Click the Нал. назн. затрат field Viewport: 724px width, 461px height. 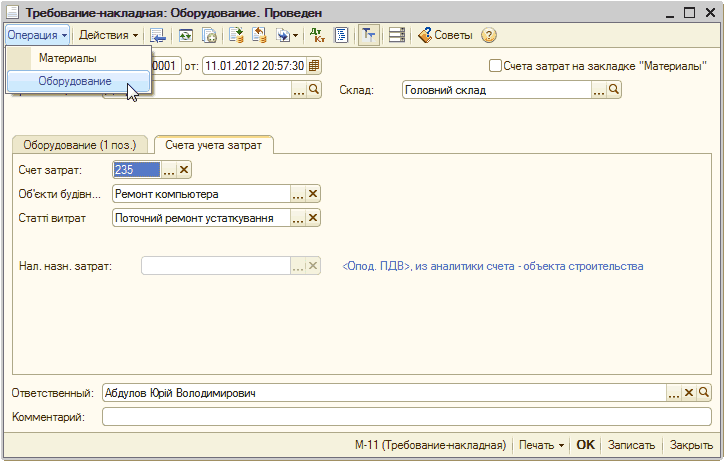pyautogui.click(x=216, y=266)
